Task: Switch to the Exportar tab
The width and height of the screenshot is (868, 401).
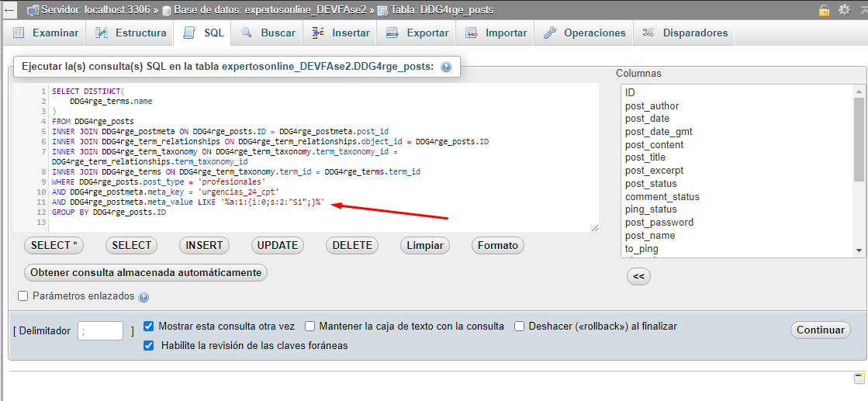Action: [x=417, y=33]
